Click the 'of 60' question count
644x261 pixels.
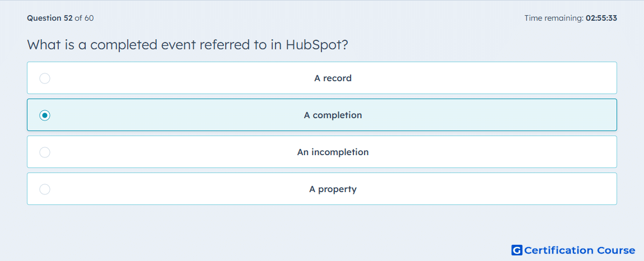(84, 18)
